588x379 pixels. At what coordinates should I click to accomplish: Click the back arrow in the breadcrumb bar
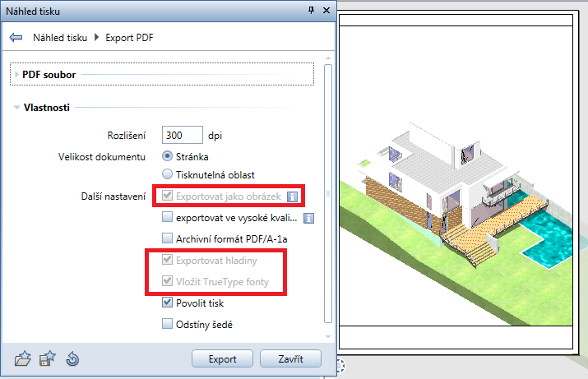tap(16, 38)
